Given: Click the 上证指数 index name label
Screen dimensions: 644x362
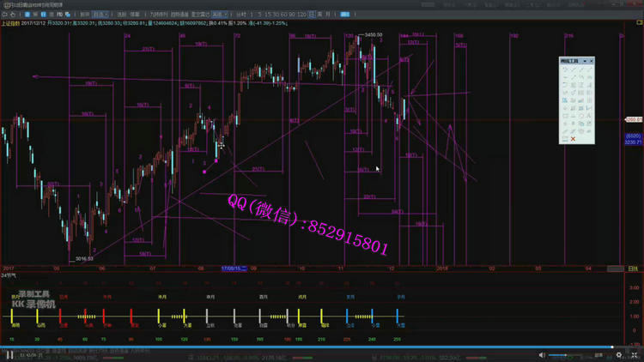Looking at the screenshot, I should pos(12,24).
